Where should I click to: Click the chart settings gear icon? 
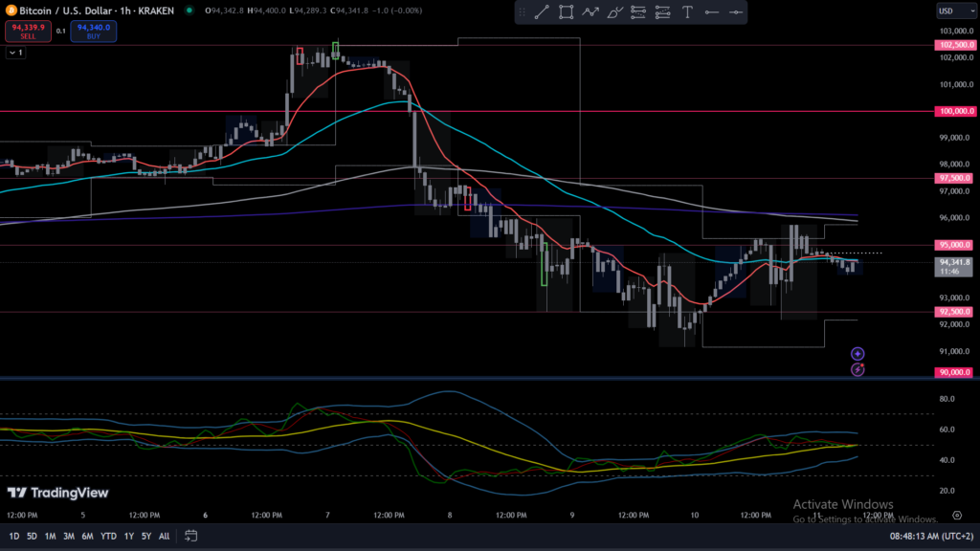point(957,515)
